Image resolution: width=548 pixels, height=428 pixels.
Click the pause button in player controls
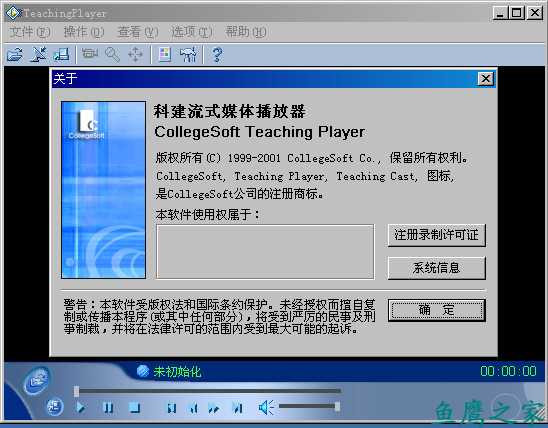(x=108, y=408)
